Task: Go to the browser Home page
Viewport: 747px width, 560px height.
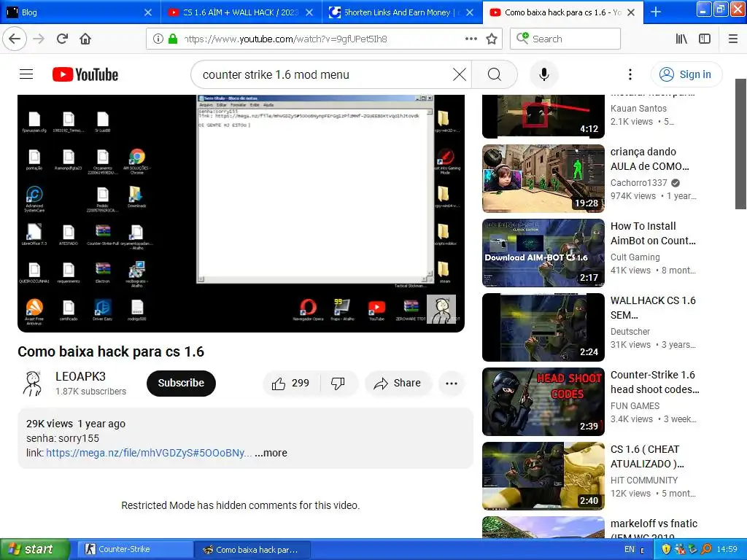Action: tap(85, 39)
